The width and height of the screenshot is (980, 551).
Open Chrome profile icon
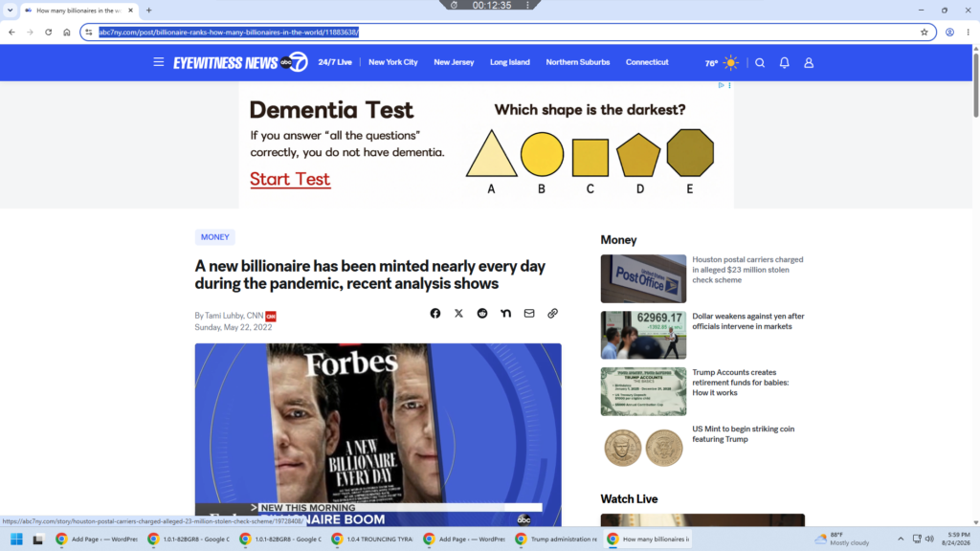point(949,33)
